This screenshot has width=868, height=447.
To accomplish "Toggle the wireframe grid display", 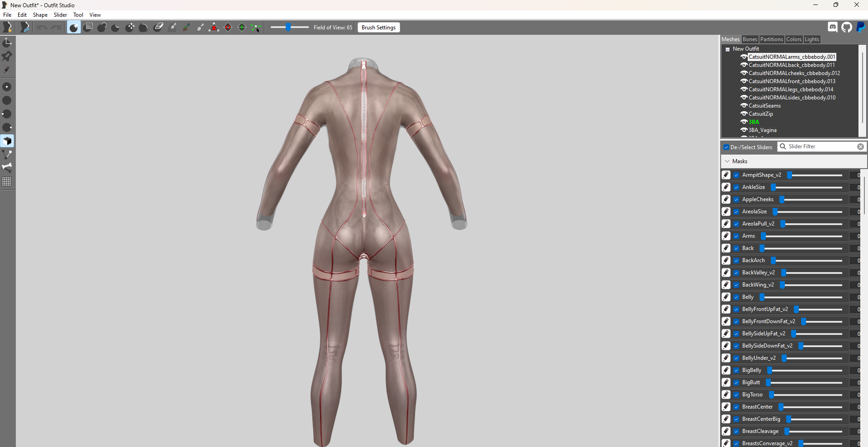I will click(7, 182).
